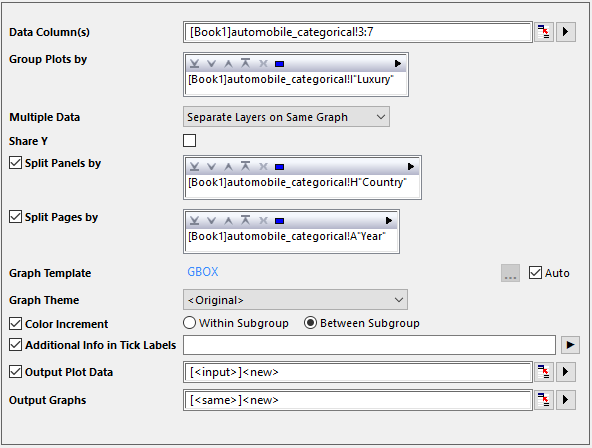Click blue Select icon in Split Pages by
This screenshot has width=592, height=448.
tap(279, 221)
